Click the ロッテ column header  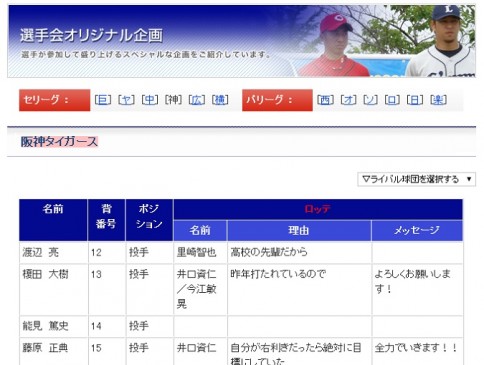coord(318,209)
